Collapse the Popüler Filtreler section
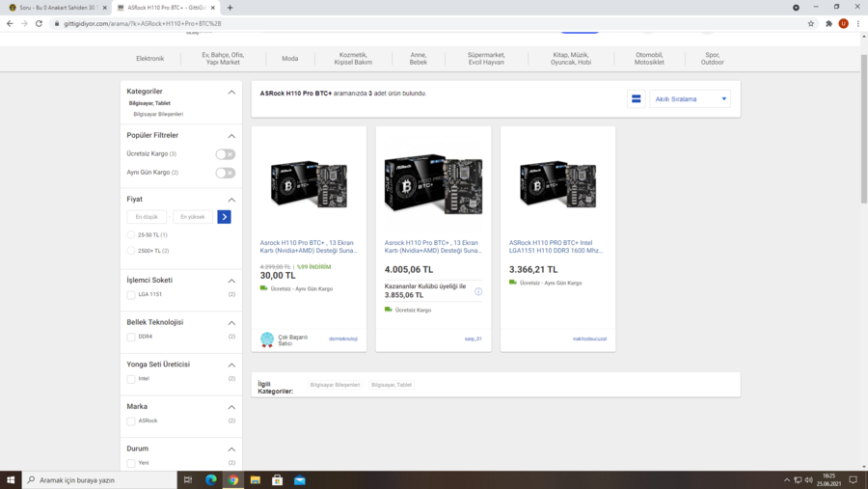Viewport: 868px width, 489px height. [x=231, y=136]
